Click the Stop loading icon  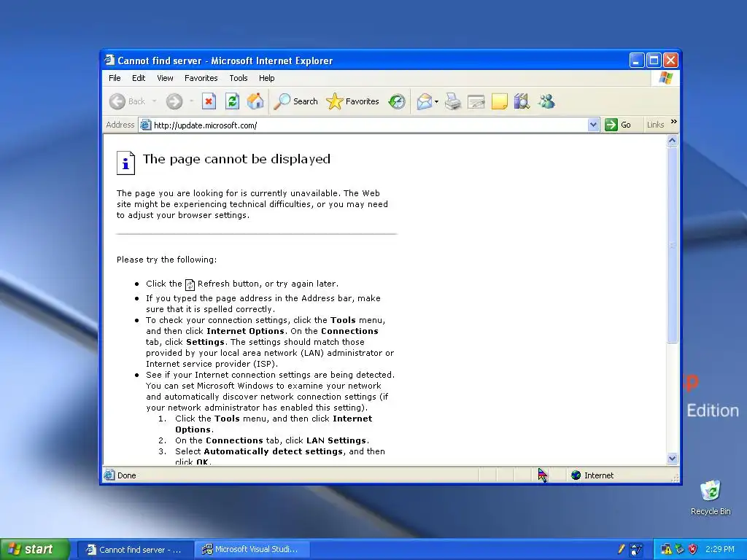tap(209, 101)
